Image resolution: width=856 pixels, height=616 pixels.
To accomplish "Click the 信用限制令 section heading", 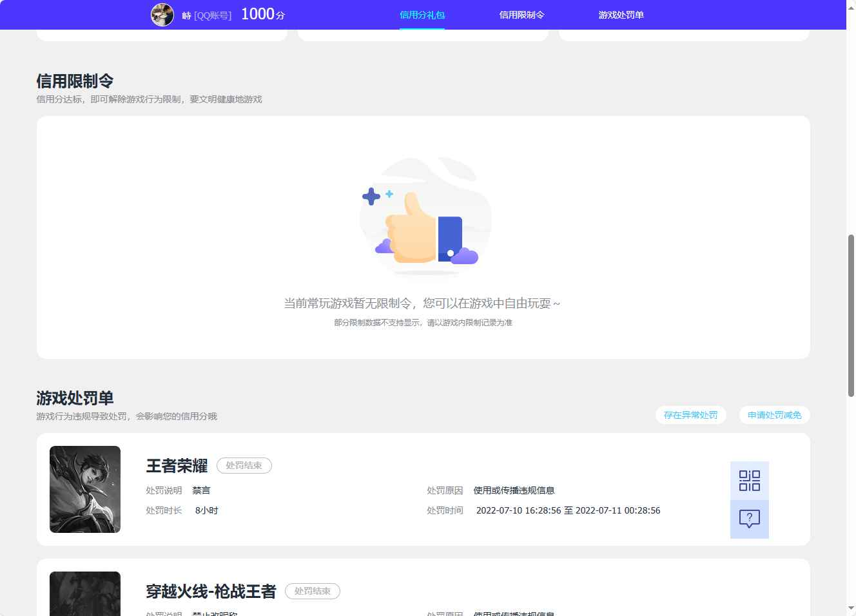I will point(75,81).
